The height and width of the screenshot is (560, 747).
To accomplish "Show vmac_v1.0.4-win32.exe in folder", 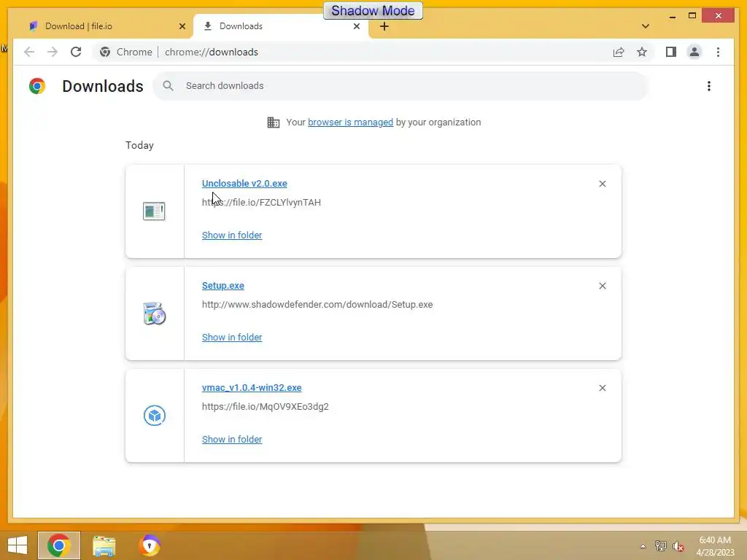I will click(232, 440).
